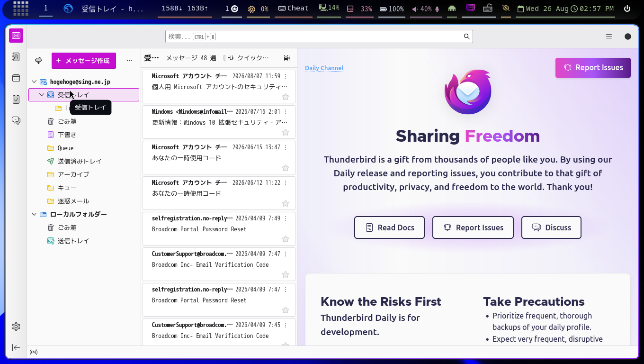Open more menu for 2026/04/09 7:45 message
This screenshot has height=364, width=644.
(x=286, y=325)
